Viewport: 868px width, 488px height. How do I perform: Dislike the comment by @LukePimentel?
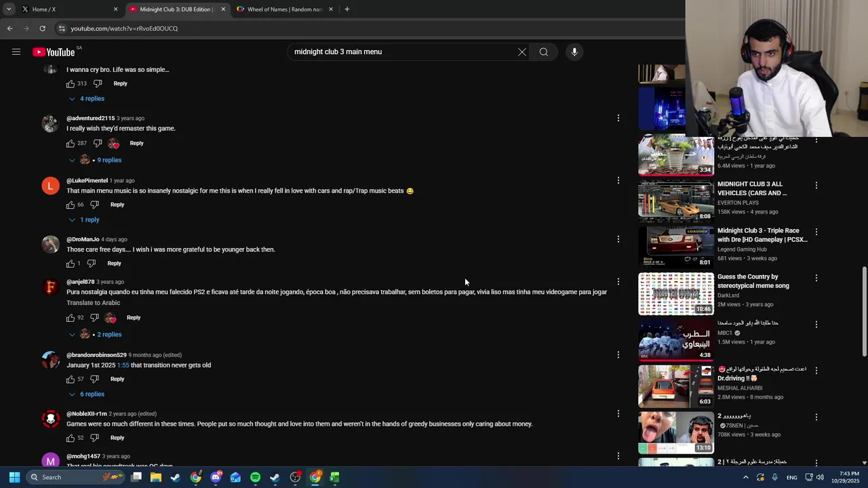94,205
